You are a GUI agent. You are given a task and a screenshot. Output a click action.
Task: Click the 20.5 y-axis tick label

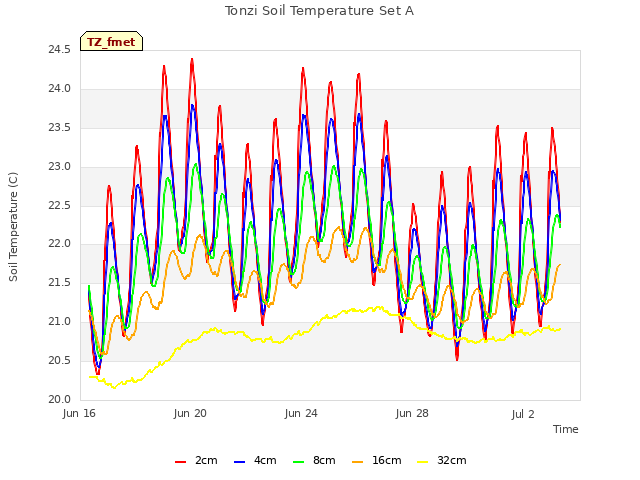60,360
